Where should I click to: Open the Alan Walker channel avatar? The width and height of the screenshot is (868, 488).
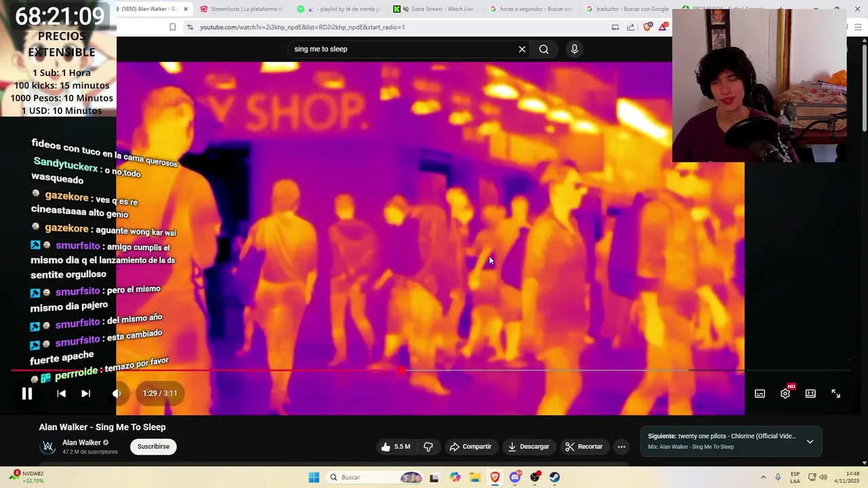pos(48,447)
